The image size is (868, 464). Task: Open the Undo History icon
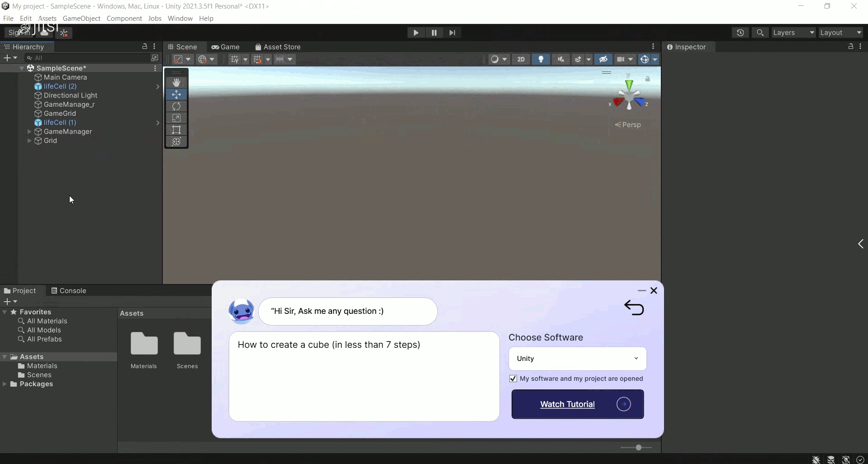click(740, 33)
